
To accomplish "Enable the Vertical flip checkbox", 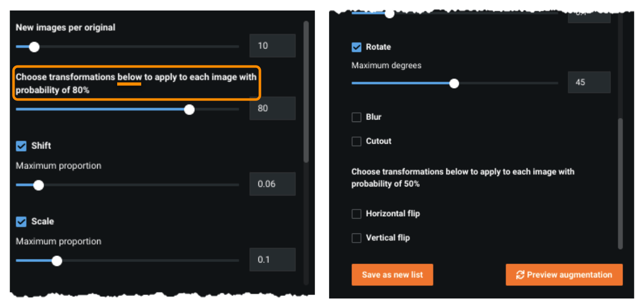I will (x=357, y=238).
